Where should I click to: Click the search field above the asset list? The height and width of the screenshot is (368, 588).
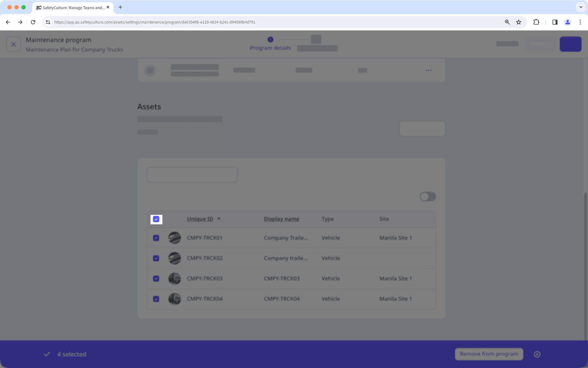pos(192,175)
